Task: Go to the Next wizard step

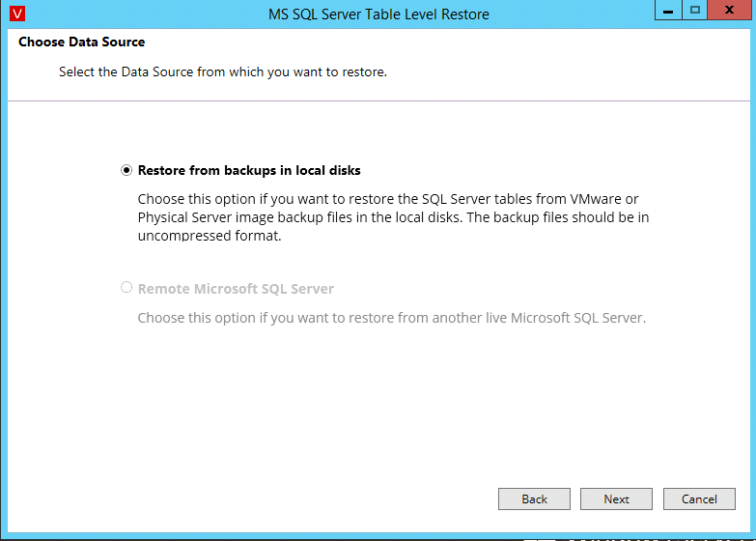Action: click(616, 499)
